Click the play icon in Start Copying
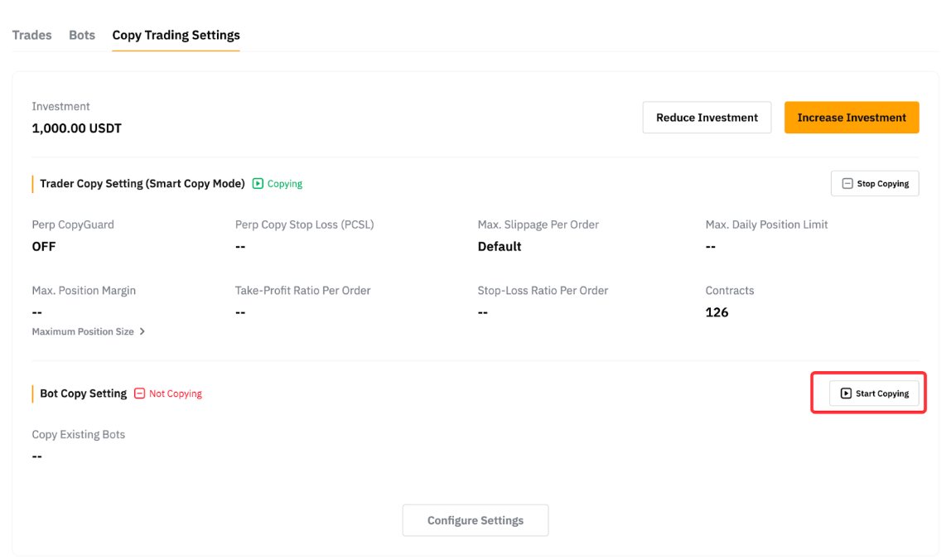 click(846, 393)
